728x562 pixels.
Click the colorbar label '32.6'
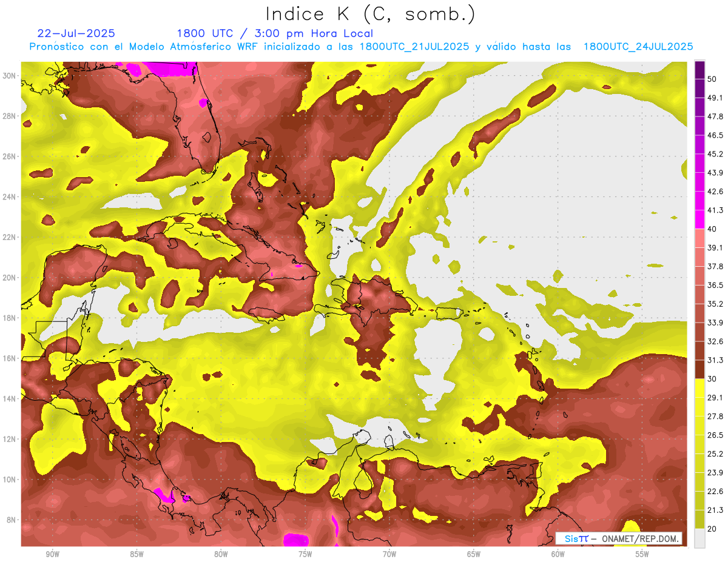tap(715, 341)
